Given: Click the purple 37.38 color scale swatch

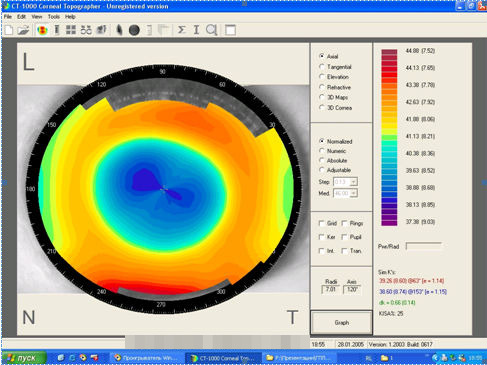Looking at the screenshot, I should [389, 222].
